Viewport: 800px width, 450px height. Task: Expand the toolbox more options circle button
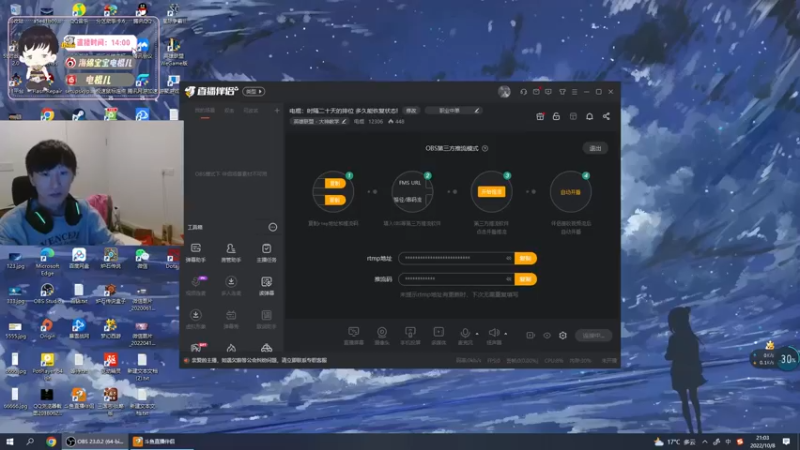pos(273,227)
